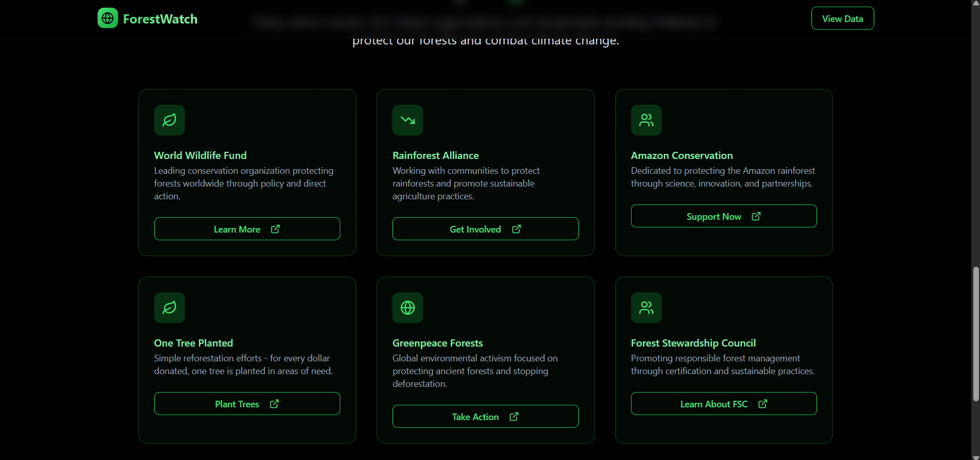Click the Learn More button
Image resolution: width=980 pixels, height=460 pixels.
click(247, 229)
